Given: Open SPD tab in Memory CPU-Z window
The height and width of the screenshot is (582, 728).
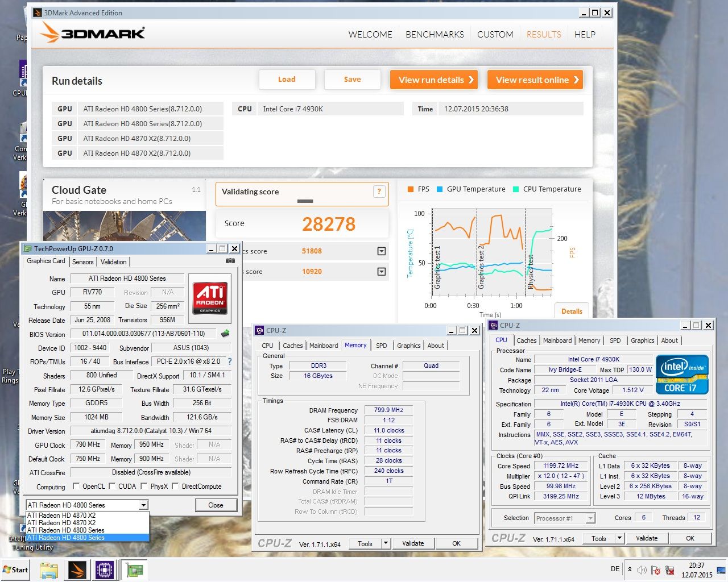Looking at the screenshot, I should [x=381, y=345].
